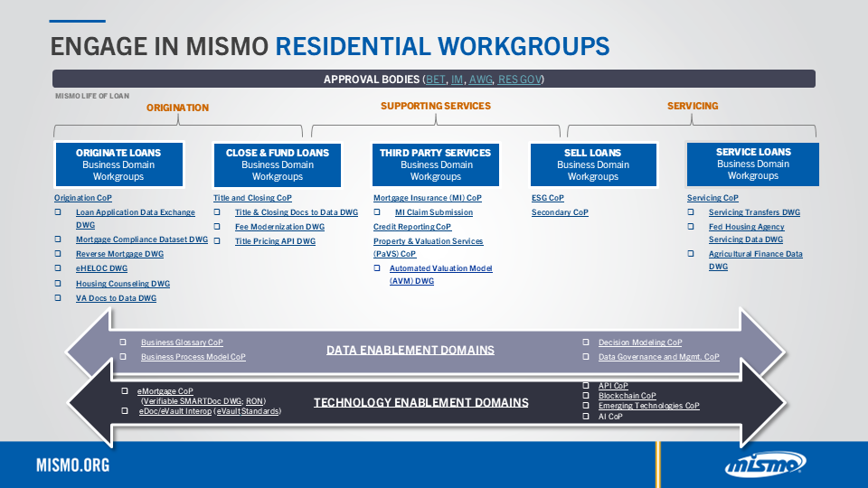Click the Third Party Services box
Screen dimensions: 868x488
436,164
